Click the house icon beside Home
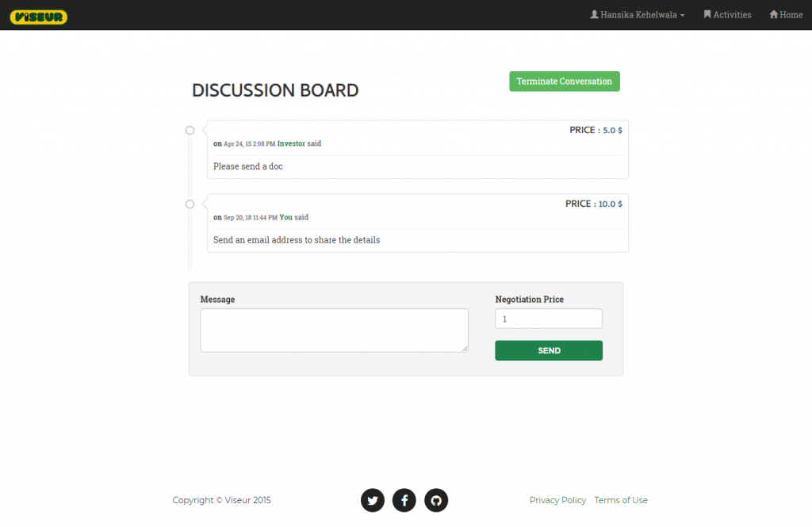 pos(773,14)
